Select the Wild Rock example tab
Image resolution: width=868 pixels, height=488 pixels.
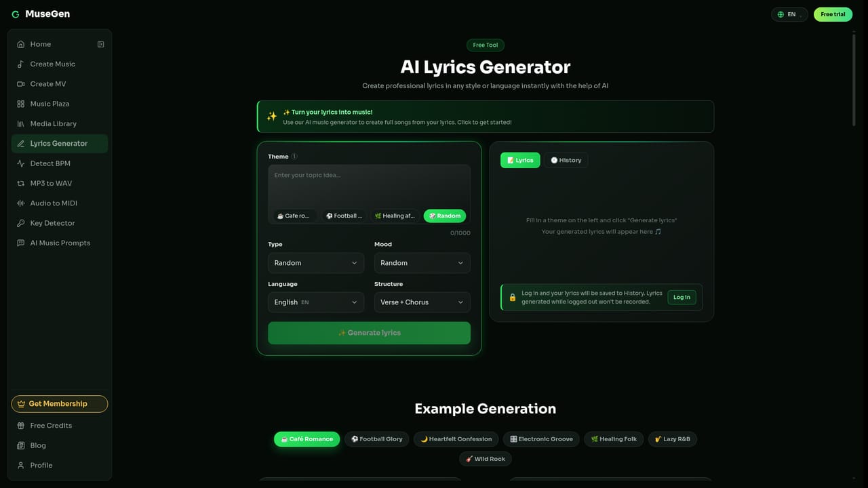(486, 459)
